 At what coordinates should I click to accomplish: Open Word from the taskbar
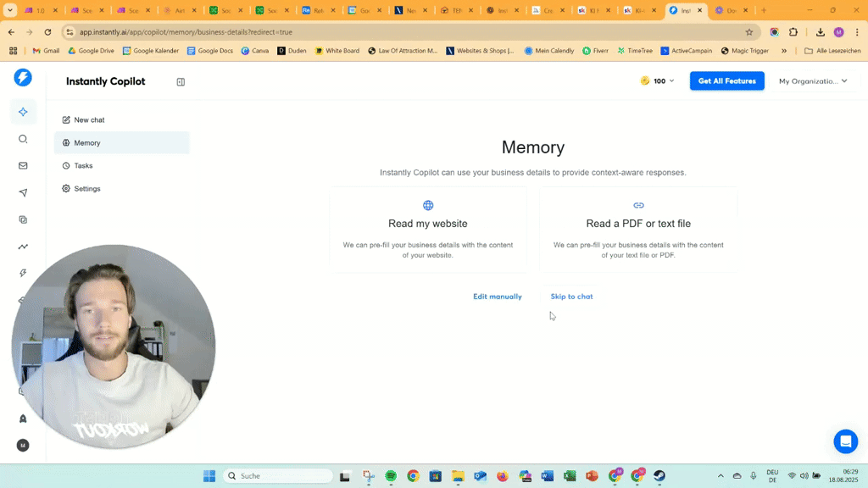tap(548, 476)
